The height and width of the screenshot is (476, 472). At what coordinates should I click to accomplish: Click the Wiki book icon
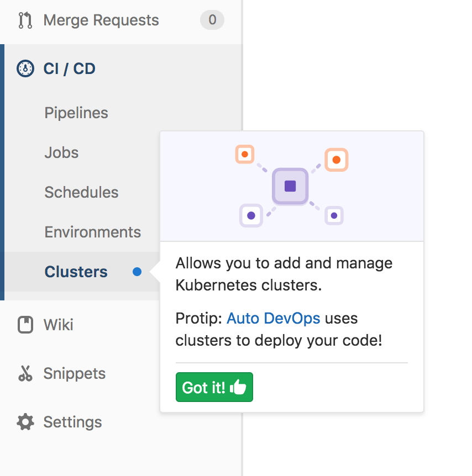coord(25,325)
